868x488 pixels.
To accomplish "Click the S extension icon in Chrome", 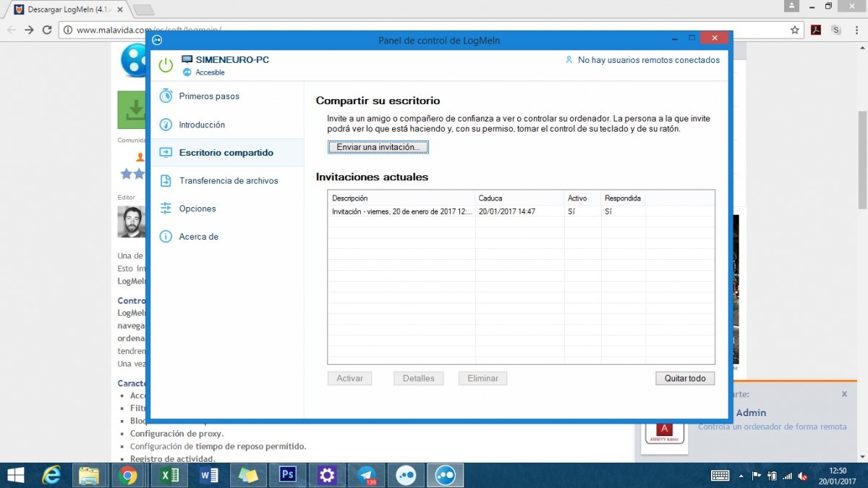I will pos(837,30).
